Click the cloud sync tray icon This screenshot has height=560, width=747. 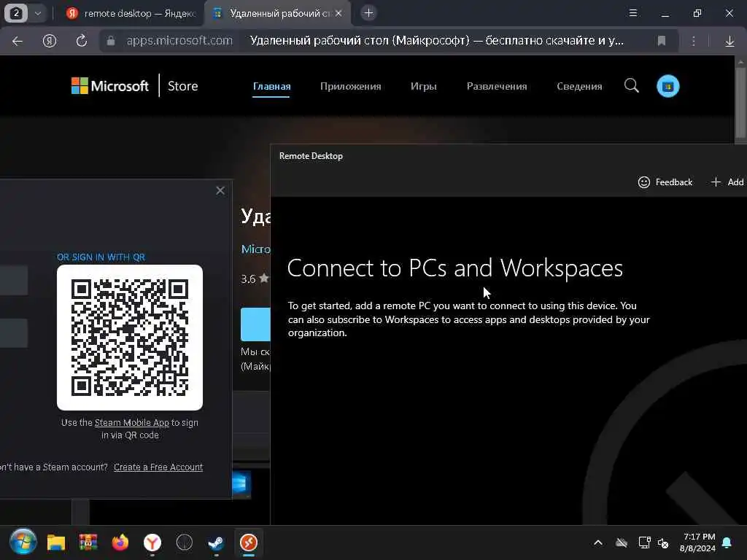coord(622,542)
